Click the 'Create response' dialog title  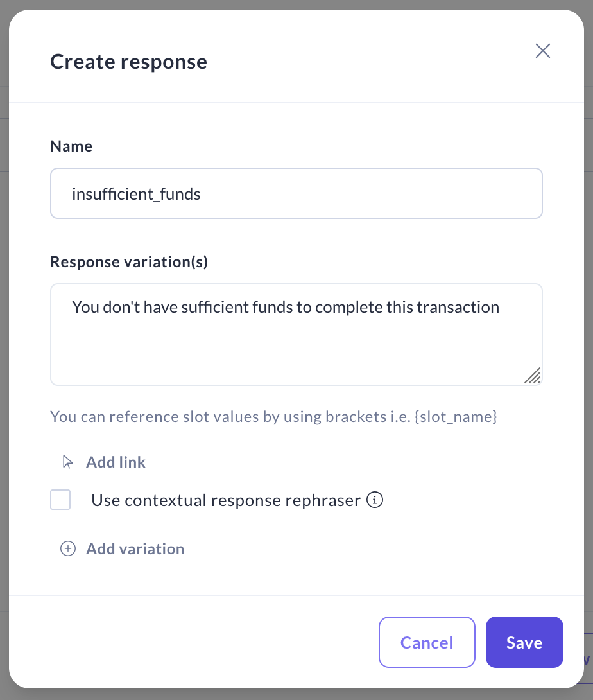128,62
